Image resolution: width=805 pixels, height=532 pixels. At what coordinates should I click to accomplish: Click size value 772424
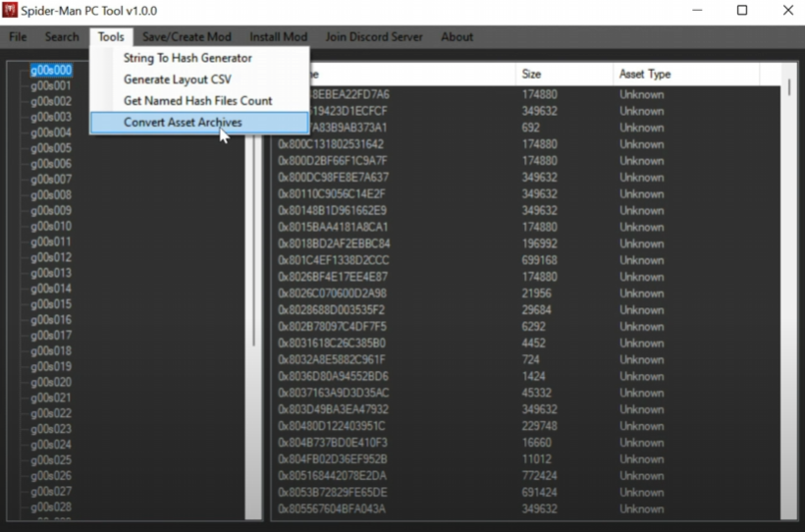point(540,475)
